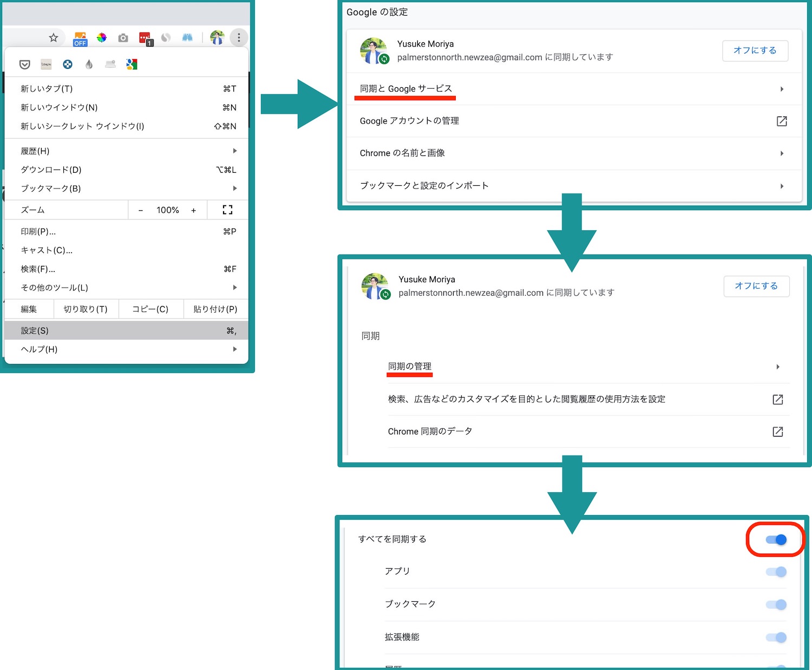
Task: Click external link icon for Chrome 同期のデータ
Action: 778,432
